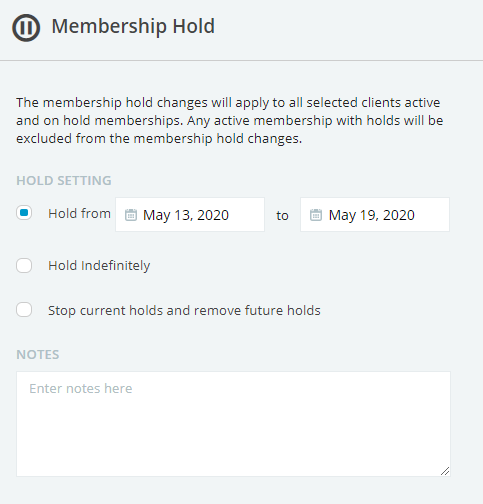Click the Stop current holds and remove future holds label
This screenshot has height=504, width=483.
pyautogui.click(x=184, y=310)
